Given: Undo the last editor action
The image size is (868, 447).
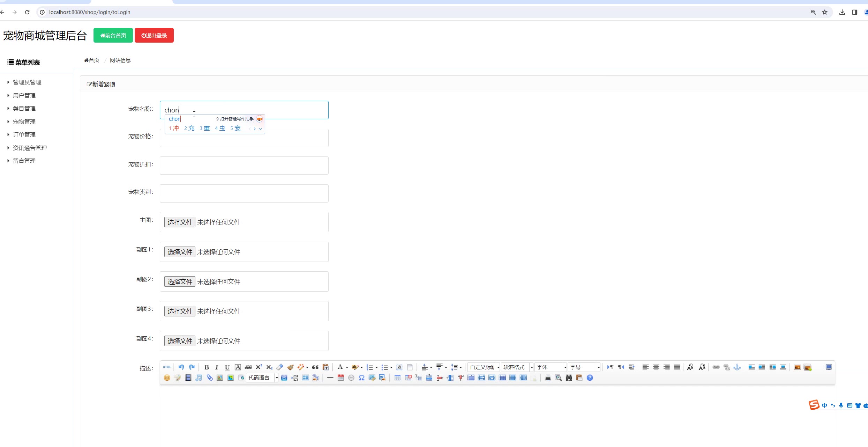Looking at the screenshot, I should tap(181, 367).
